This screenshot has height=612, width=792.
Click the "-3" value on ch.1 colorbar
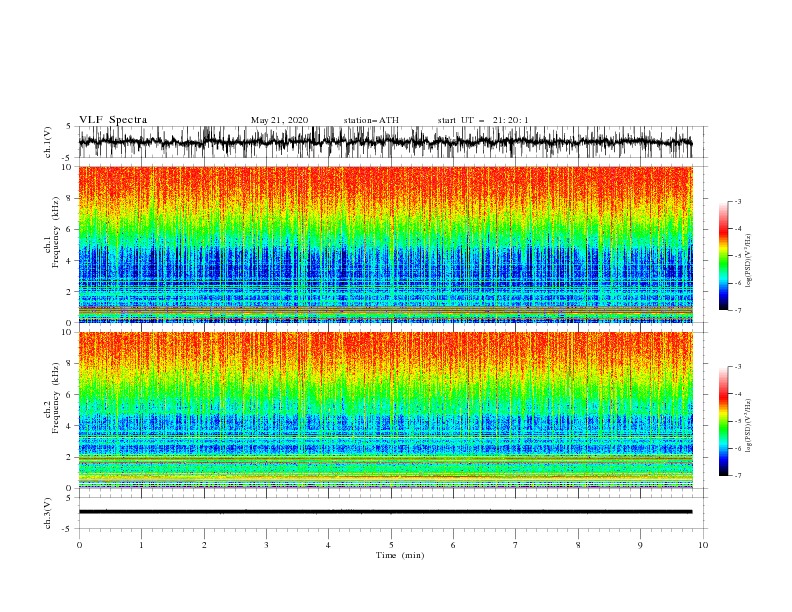point(738,201)
